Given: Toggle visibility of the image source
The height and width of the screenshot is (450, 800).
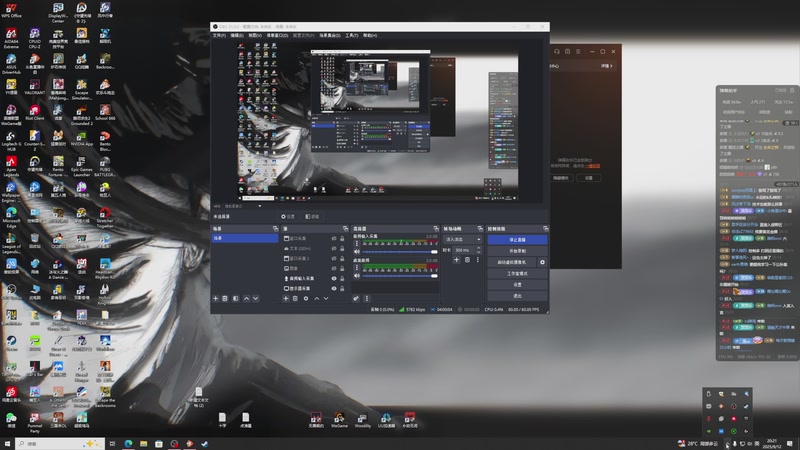Looking at the screenshot, I should click(334, 268).
